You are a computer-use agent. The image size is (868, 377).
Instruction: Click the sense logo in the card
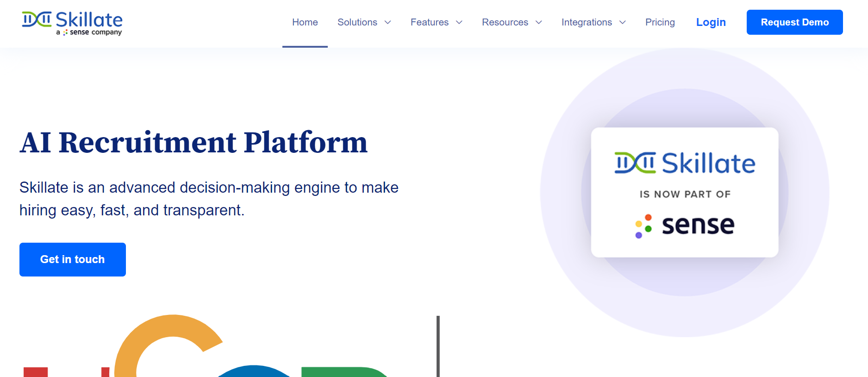(685, 226)
